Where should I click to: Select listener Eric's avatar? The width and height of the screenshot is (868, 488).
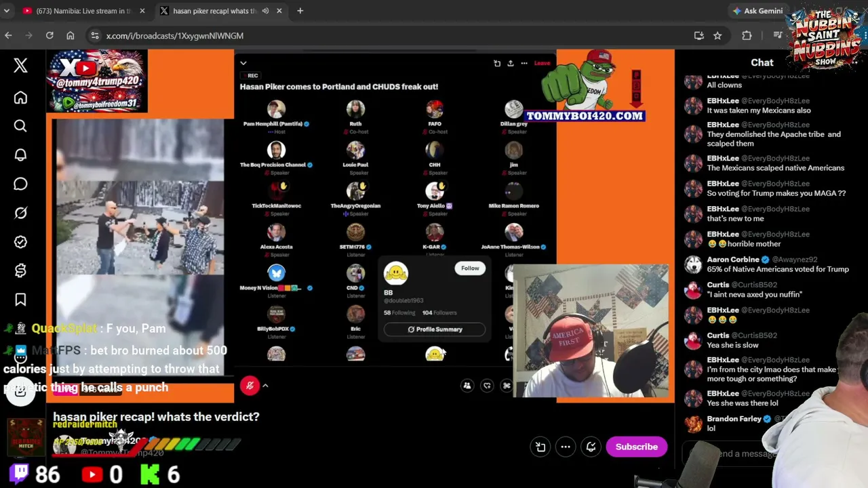pos(355,314)
